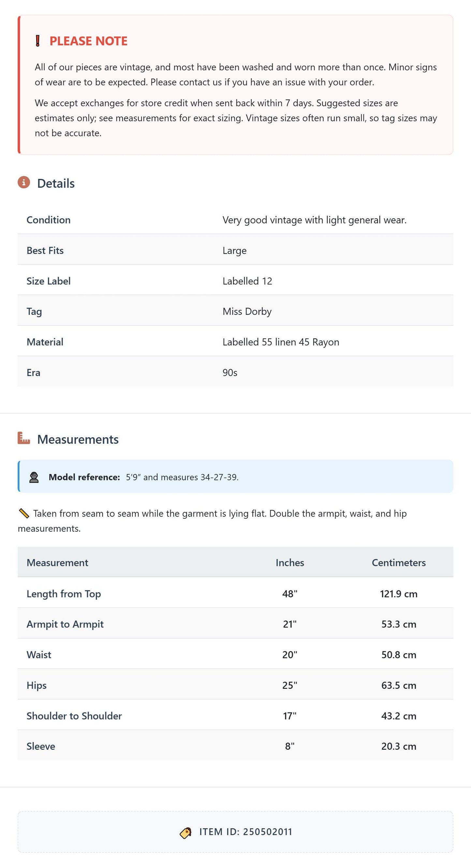Click the yellow measuring tape icon
The height and width of the screenshot is (868, 471).
click(23, 514)
